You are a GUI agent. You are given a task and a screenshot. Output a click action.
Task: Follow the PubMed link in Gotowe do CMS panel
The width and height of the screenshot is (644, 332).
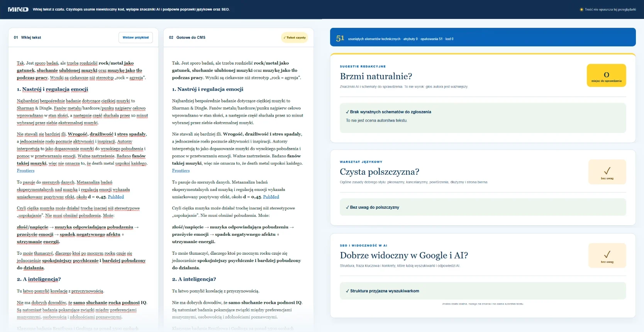271,197
